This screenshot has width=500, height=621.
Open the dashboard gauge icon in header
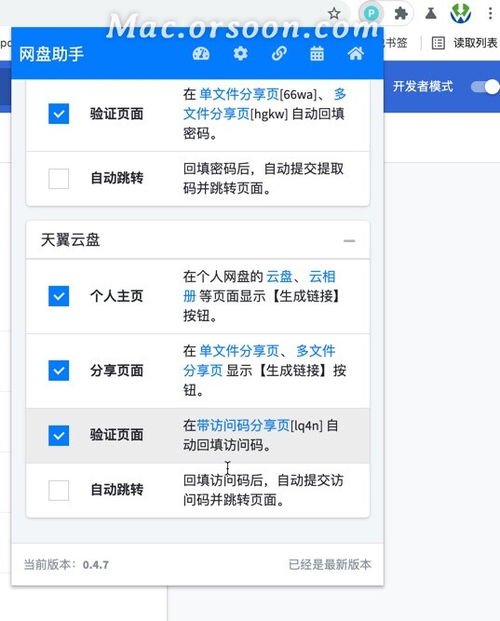click(201, 54)
